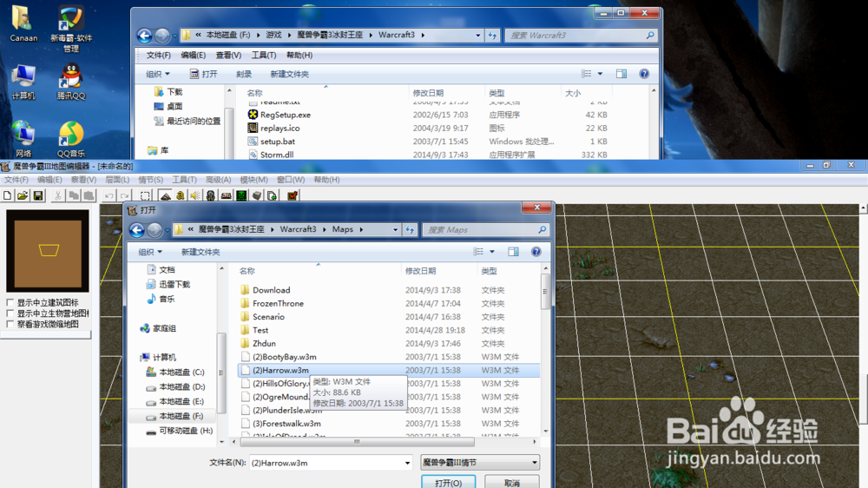Expand the address bar history in Open dialog
868x488 pixels.
point(395,229)
